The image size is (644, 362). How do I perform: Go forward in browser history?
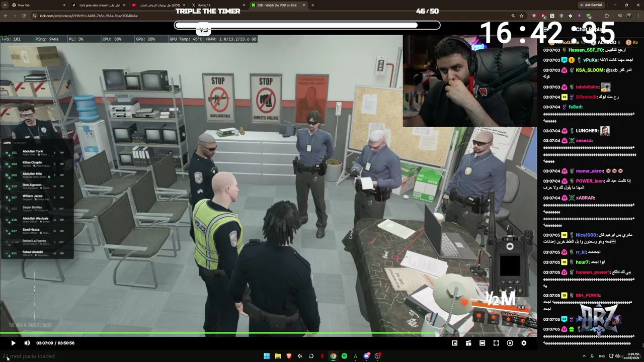click(15, 16)
